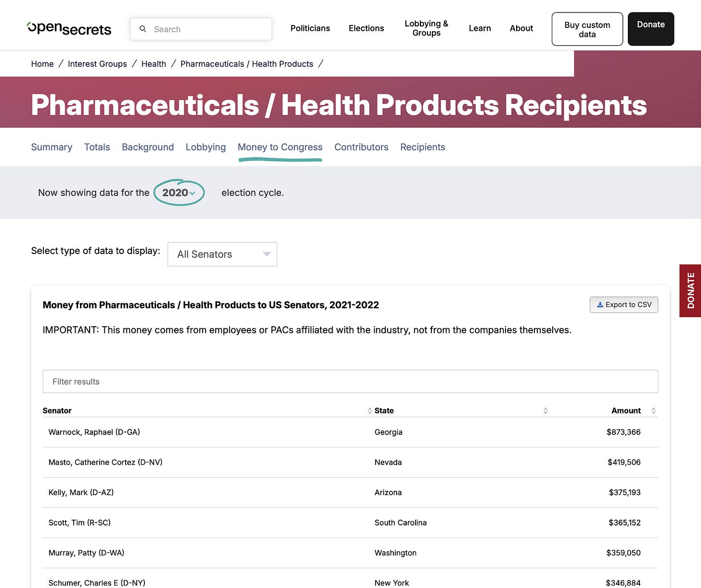Click the red vertical DONATE side tab
This screenshot has width=701, height=588.
point(690,291)
